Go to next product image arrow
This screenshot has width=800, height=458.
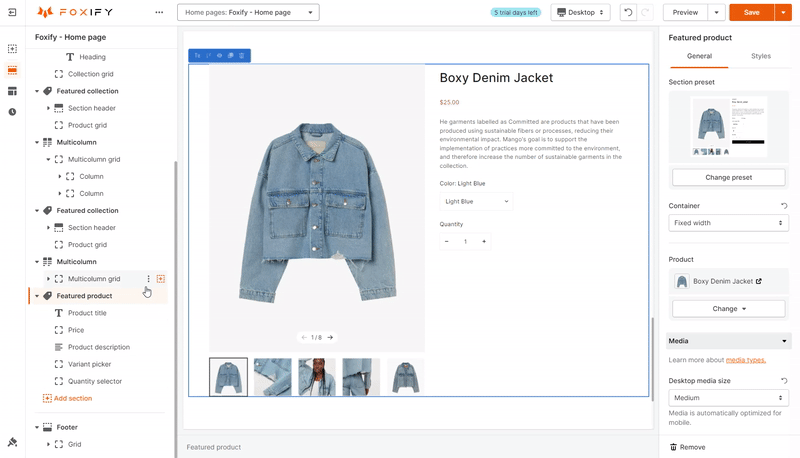click(330, 338)
